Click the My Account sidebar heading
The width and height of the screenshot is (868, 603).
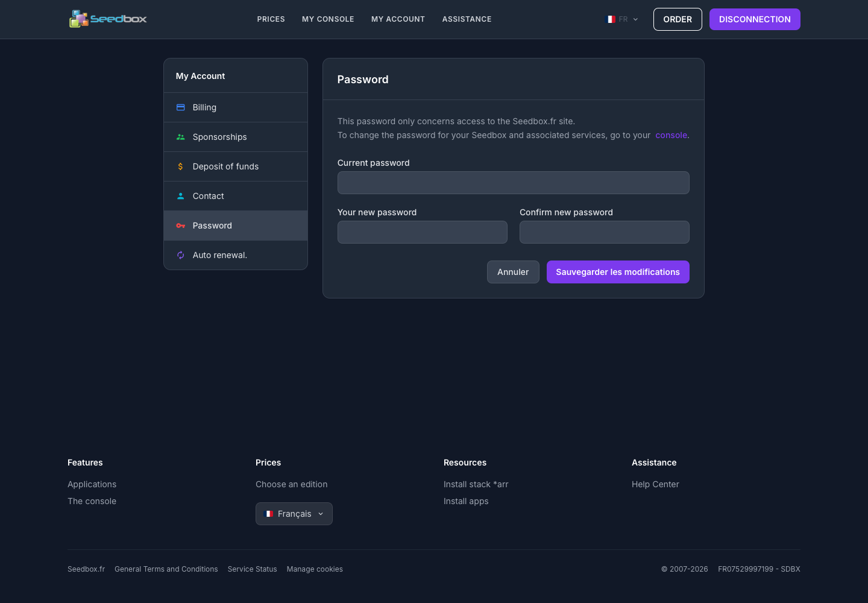(x=200, y=76)
